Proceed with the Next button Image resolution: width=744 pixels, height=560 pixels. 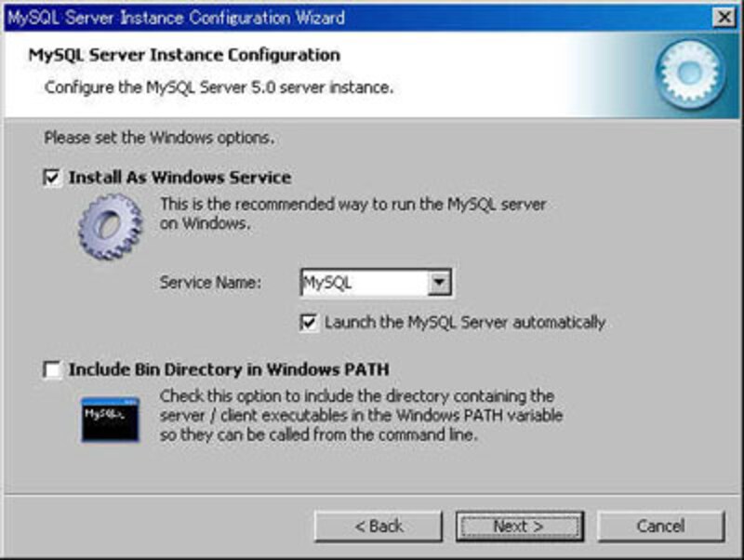(520, 527)
